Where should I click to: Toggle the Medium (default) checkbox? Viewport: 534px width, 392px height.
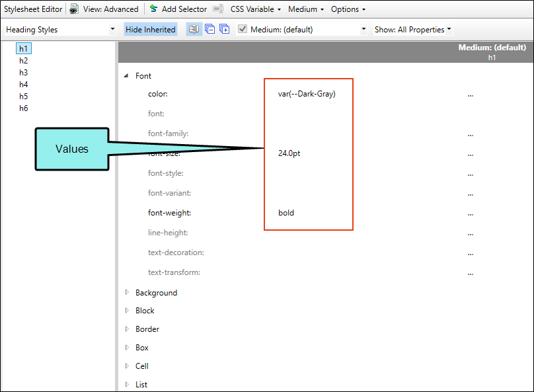pyautogui.click(x=243, y=30)
